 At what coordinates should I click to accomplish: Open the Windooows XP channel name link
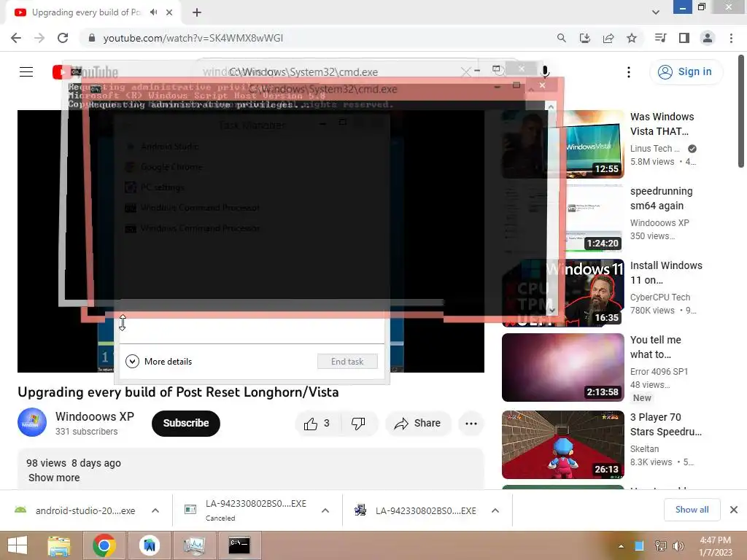tap(95, 416)
